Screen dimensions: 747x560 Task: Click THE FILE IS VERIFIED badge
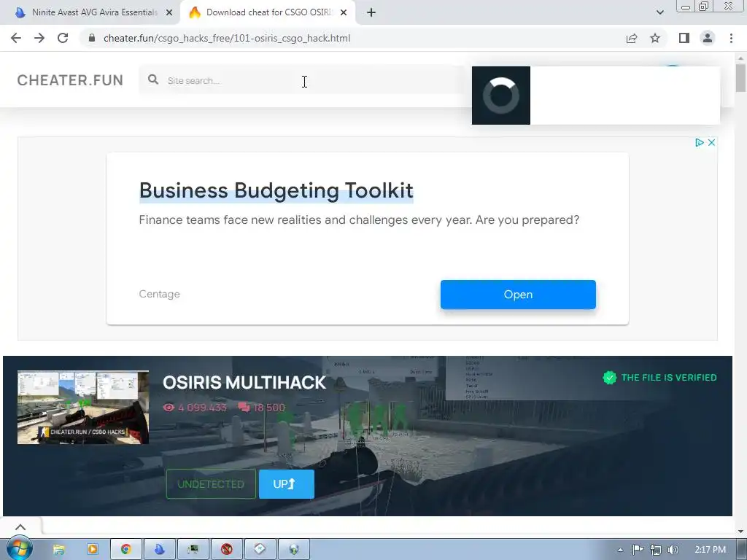point(659,378)
